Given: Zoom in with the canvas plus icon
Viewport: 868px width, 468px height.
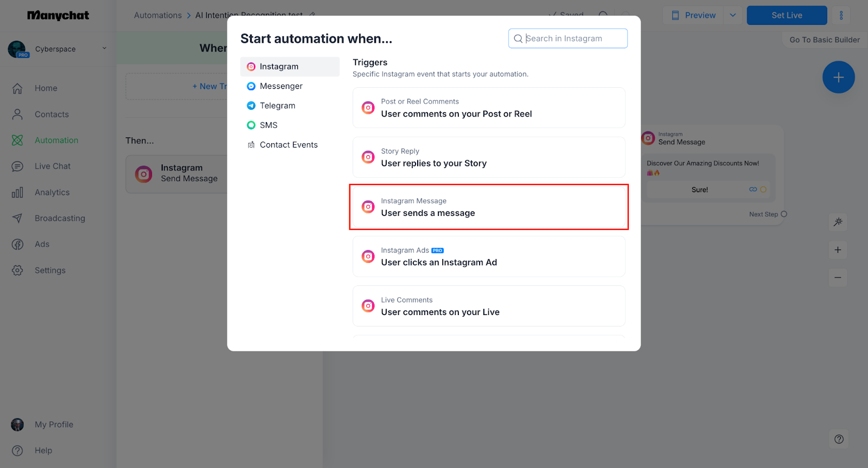Looking at the screenshot, I should [x=838, y=250].
